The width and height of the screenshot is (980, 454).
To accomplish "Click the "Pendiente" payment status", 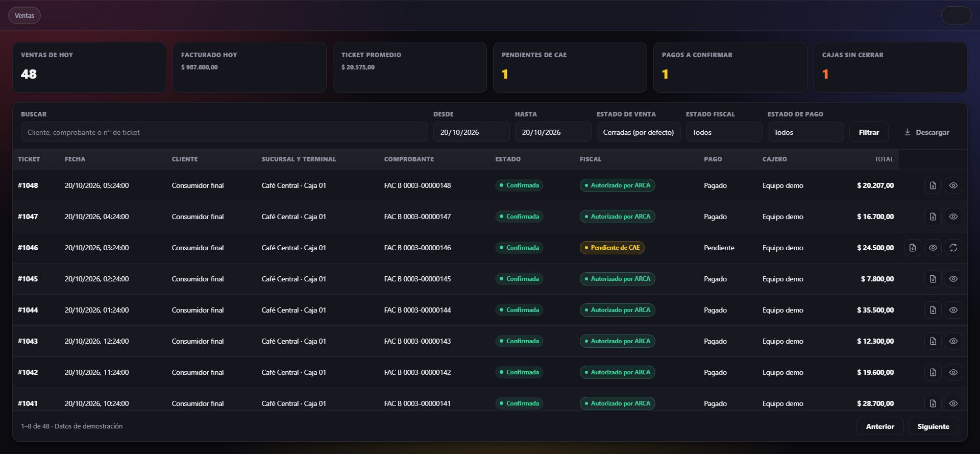I will pos(719,248).
